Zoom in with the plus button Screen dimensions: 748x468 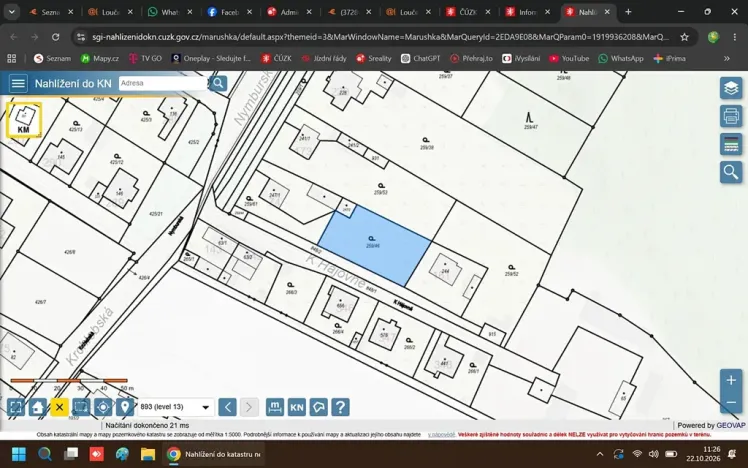731,380
